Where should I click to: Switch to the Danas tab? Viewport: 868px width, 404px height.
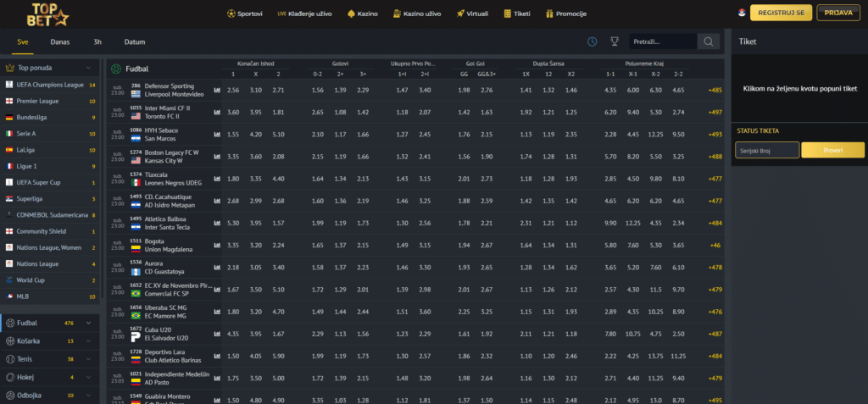pyautogui.click(x=60, y=42)
